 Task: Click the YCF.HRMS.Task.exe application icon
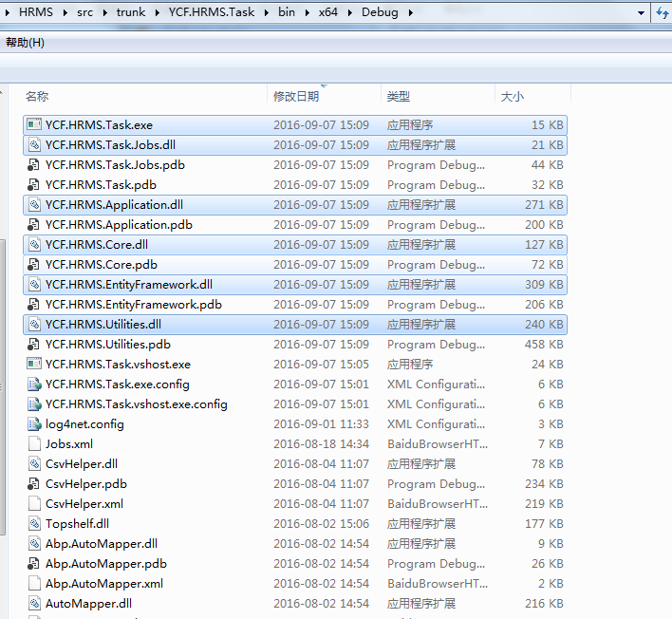click(x=34, y=124)
